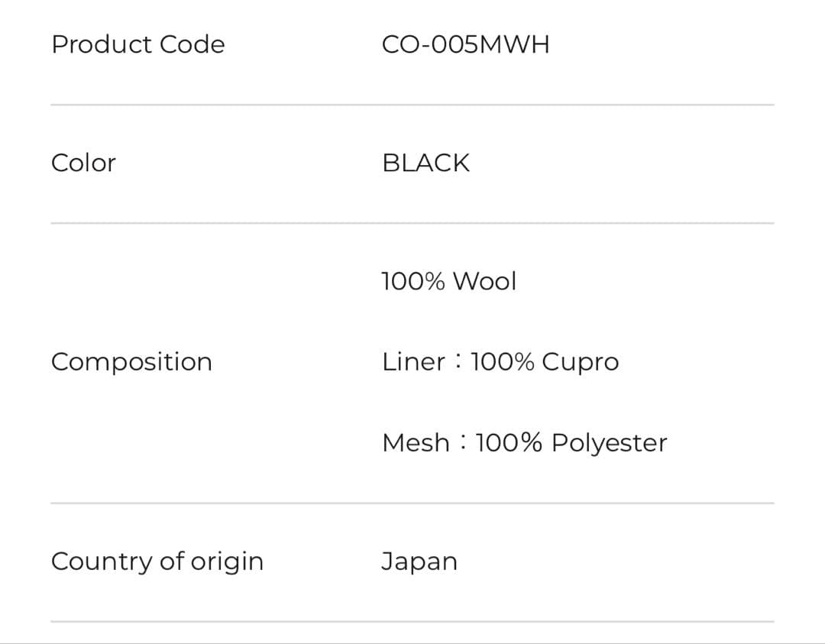The width and height of the screenshot is (825, 644).
Task: Click the Mesh : 100% Polyester line
Action: (524, 442)
